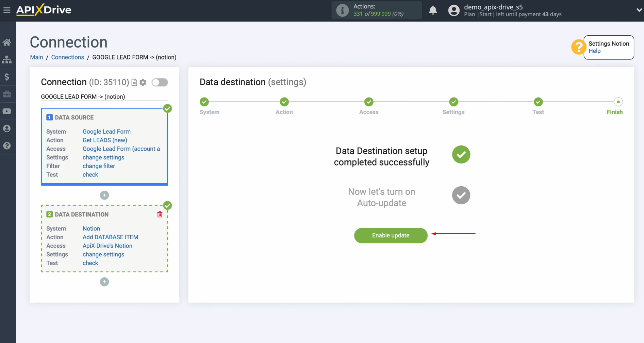
Task: Add a new block below Data Source
Action: pyautogui.click(x=104, y=195)
